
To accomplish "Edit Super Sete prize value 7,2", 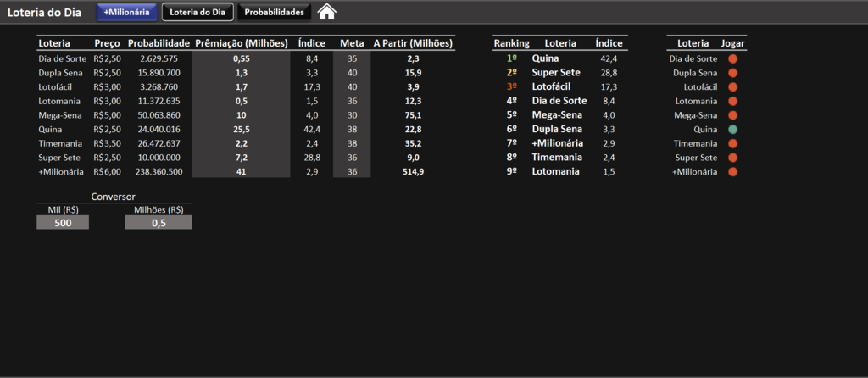I will point(241,158).
